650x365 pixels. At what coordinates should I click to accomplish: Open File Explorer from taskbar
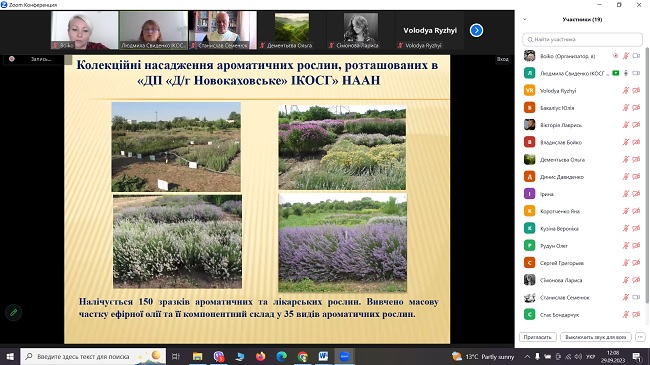(x=197, y=356)
